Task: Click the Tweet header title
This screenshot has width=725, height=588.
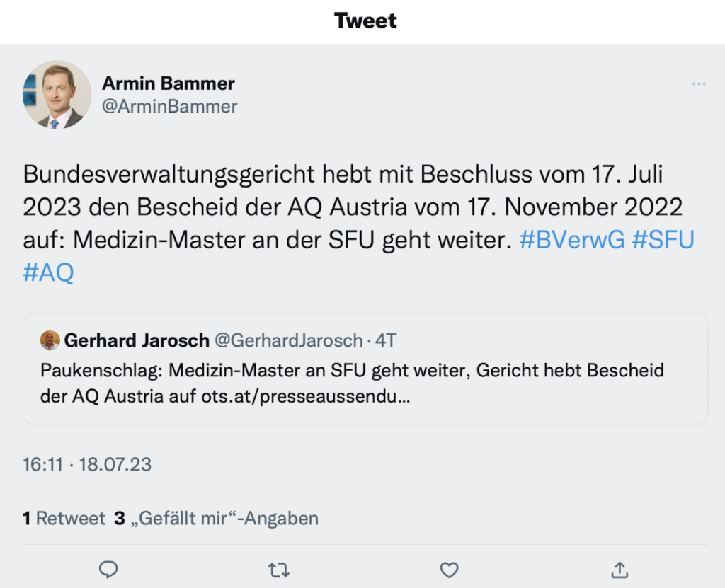Action: pos(365,21)
